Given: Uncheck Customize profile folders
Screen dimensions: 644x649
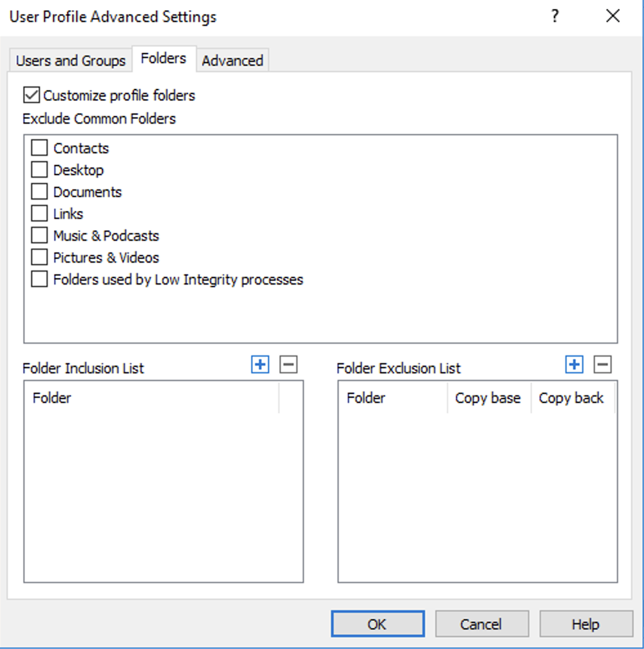Looking at the screenshot, I should (32, 96).
